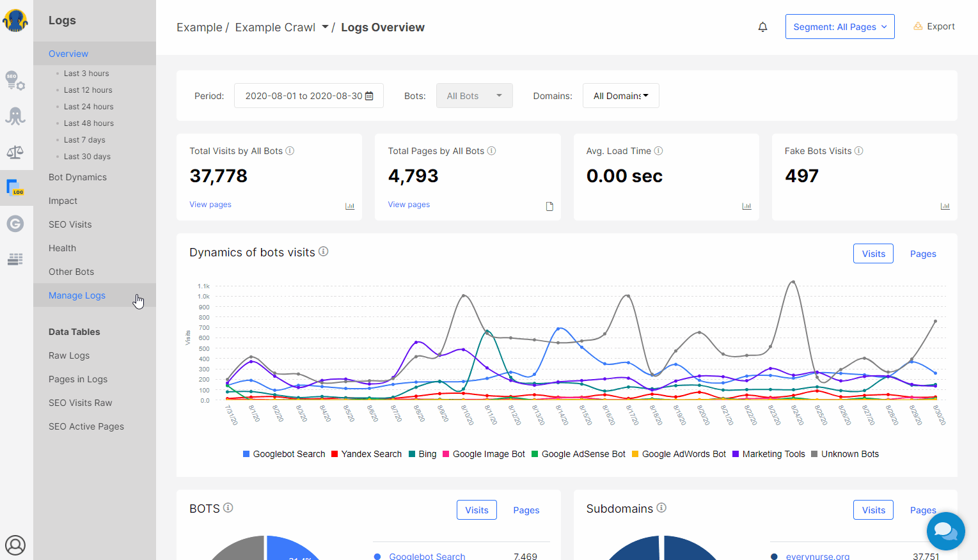The image size is (978, 560).
Task: Open chart icon in Fake Bots Visits card
Action: tap(945, 206)
